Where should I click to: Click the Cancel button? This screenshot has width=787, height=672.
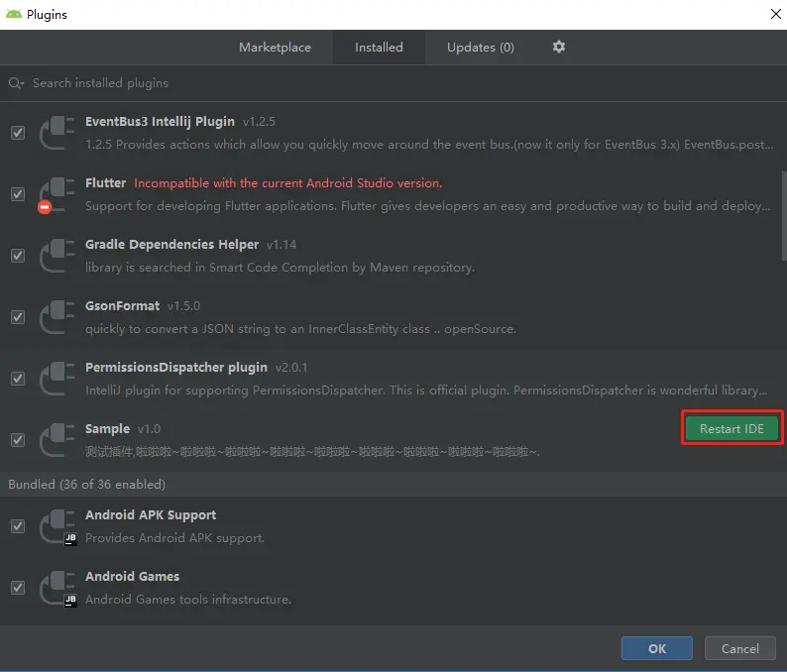pyautogui.click(x=740, y=648)
